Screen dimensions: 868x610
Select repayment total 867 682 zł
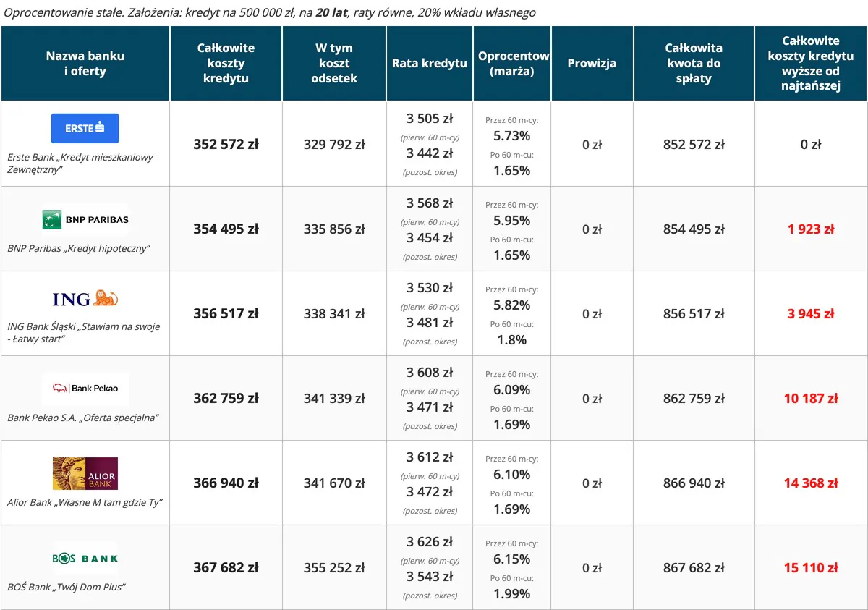pyautogui.click(x=694, y=567)
